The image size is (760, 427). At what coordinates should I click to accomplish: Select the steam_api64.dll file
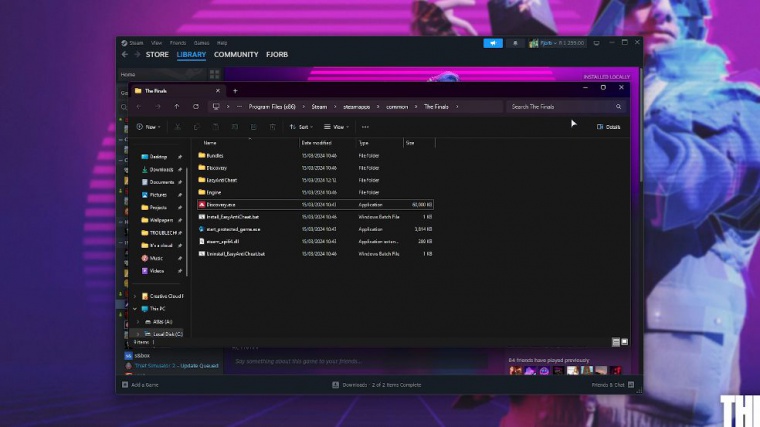pos(224,241)
